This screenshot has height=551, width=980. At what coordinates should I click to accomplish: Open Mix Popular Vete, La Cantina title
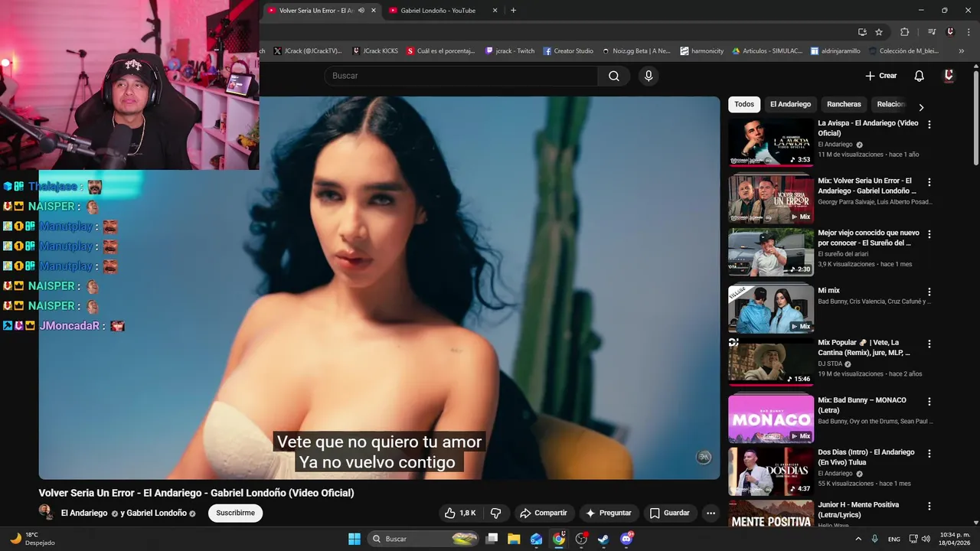[x=864, y=347]
